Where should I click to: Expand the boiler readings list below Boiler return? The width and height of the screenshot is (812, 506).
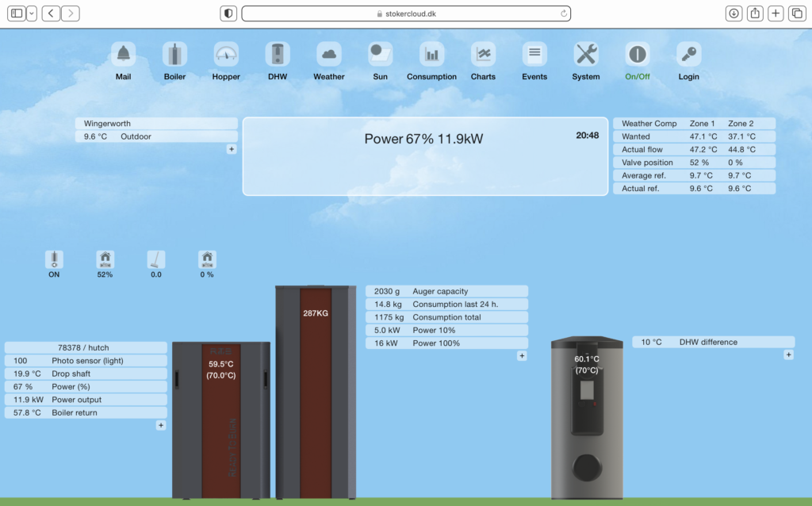pos(161,426)
